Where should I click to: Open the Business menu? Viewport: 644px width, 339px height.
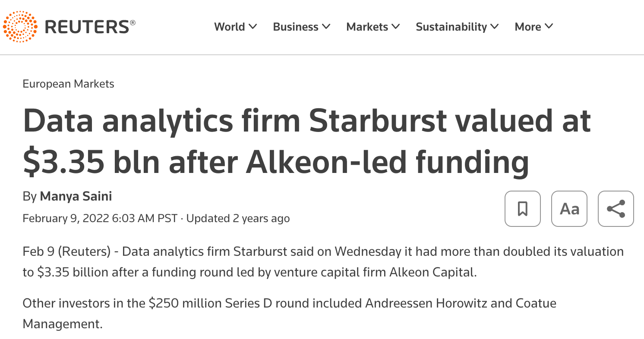point(301,27)
